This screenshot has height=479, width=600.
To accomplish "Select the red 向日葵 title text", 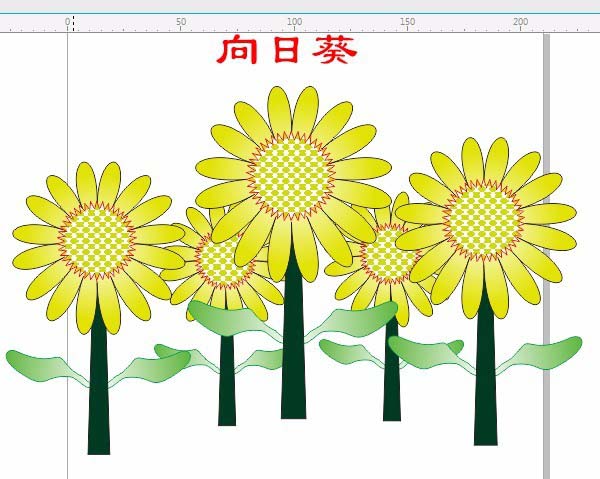I will point(287,49).
